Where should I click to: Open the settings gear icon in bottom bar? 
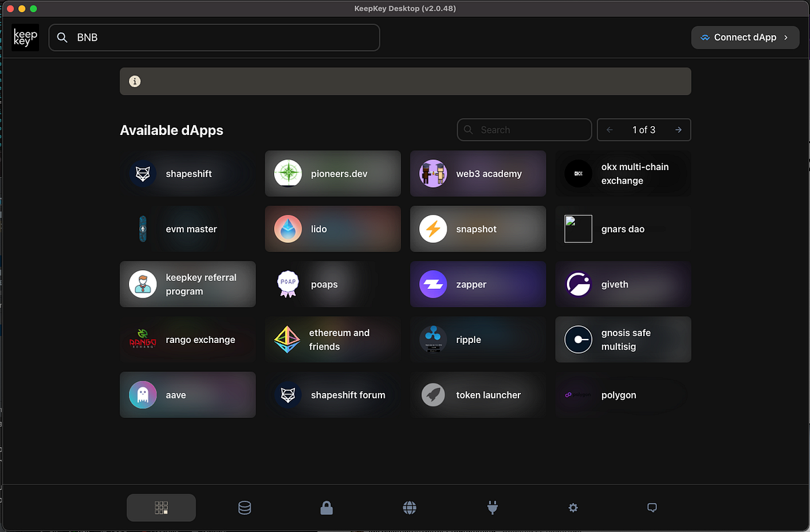click(572, 508)
